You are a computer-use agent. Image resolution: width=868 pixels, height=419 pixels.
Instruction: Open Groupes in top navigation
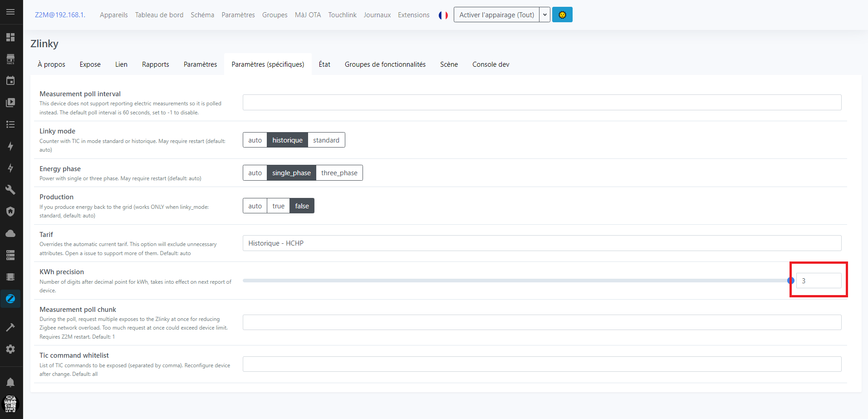(x=275, y=15)
